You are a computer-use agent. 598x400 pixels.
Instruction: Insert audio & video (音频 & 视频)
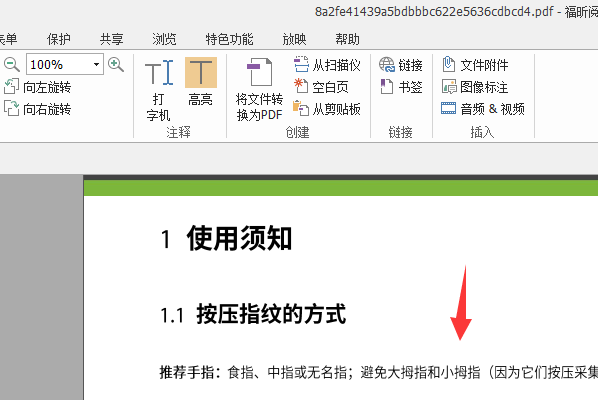tap(483, 109)
